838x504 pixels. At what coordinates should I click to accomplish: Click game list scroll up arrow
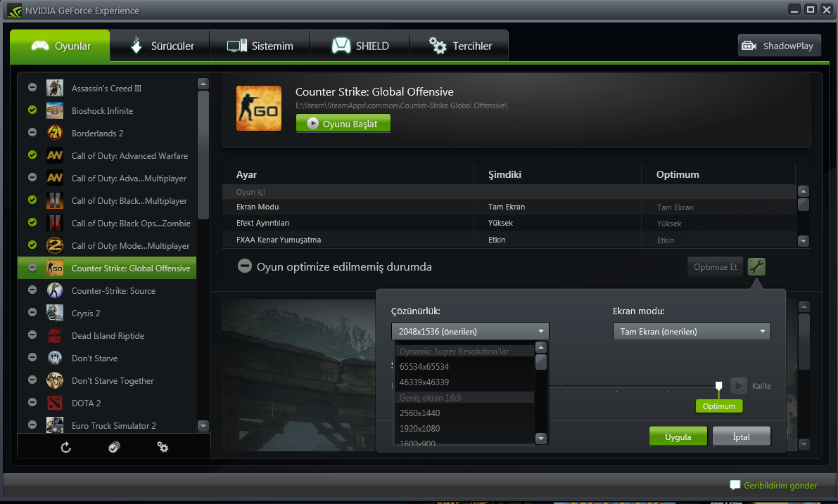click(x=203, y=84)
